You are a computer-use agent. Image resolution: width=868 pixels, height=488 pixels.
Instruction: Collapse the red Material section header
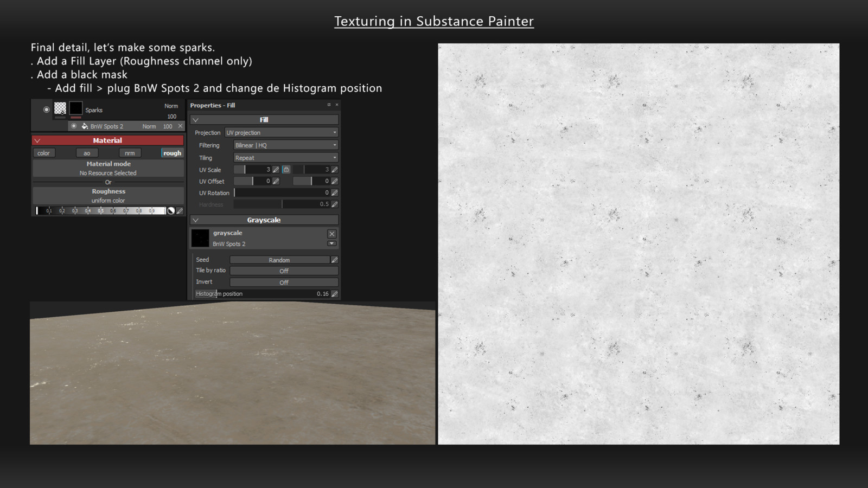[107, 140]
